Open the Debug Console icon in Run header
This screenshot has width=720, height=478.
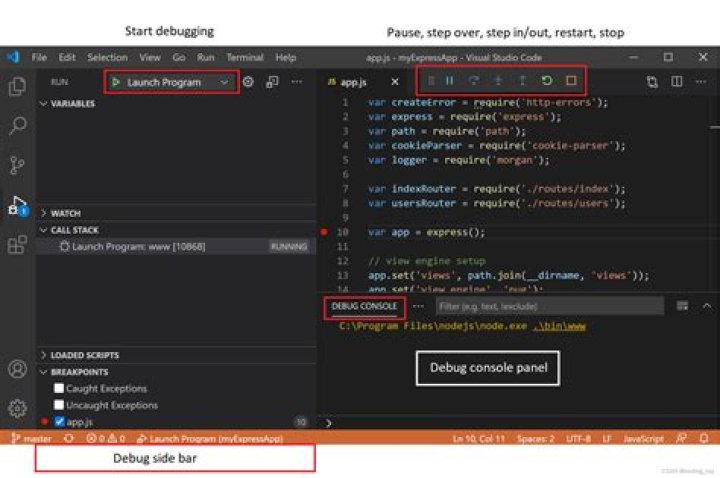pos(272,82)
